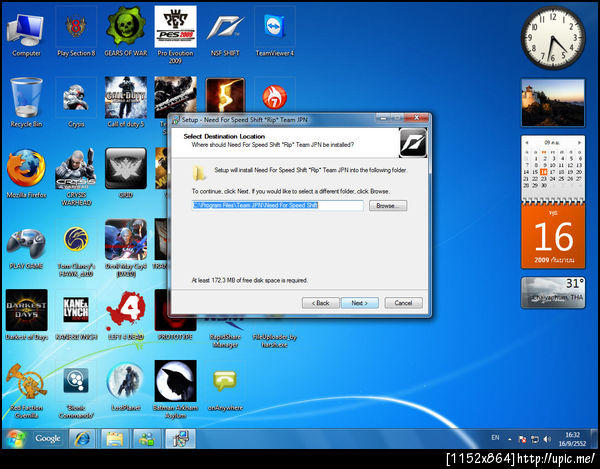Viewport: 600px width, 469px height.
Task: Go Back in the setup wizard
Action: (x=320, y=303)
